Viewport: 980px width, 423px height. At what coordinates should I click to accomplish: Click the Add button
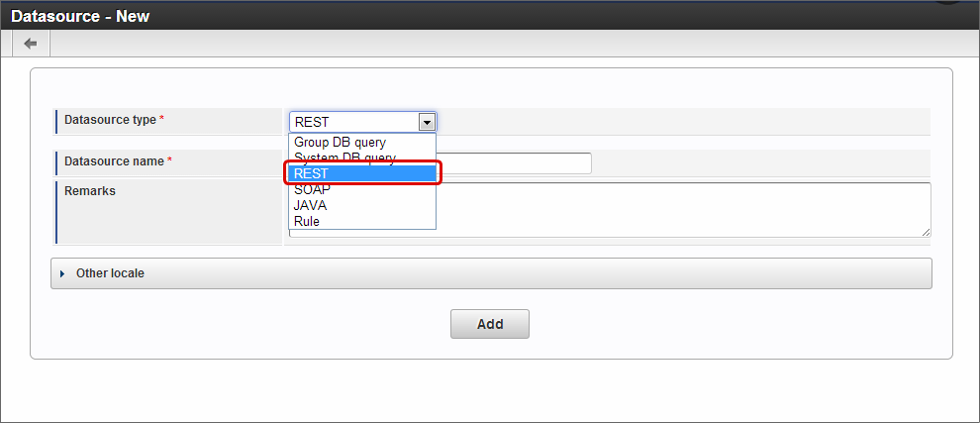pyautogui.click(x=490, y=324)
